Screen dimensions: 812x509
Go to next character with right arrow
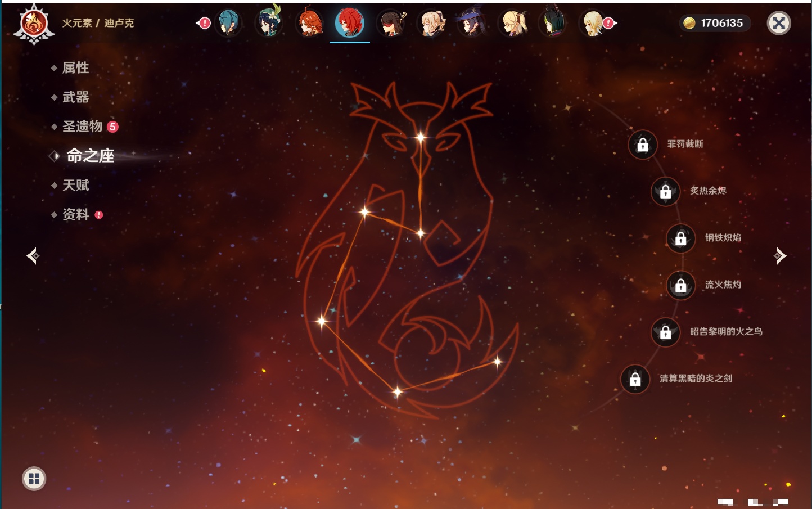pyautogui.click(x=780, y=256)
